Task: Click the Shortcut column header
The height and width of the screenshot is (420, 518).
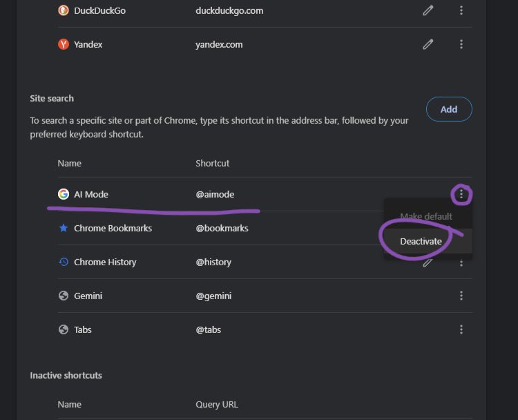Action: pos(213,163)
